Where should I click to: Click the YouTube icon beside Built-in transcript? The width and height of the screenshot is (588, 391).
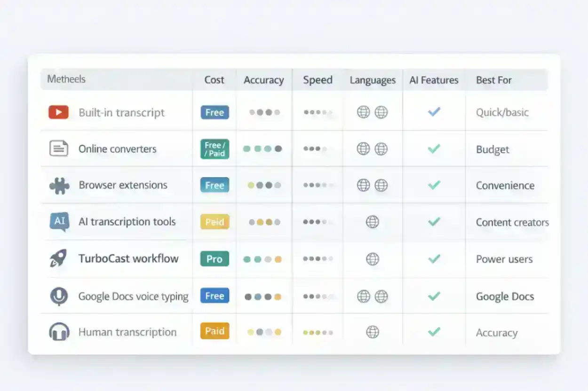58,112
